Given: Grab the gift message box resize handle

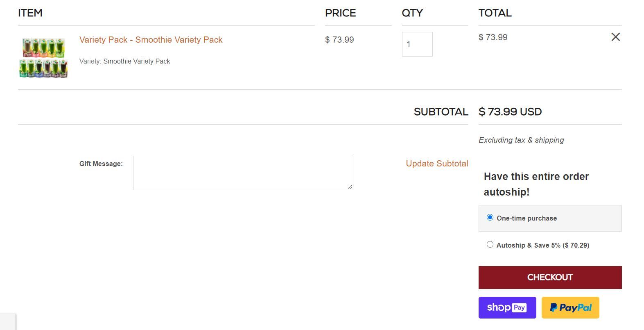Looking at the screenshot, I should point(350,187).
